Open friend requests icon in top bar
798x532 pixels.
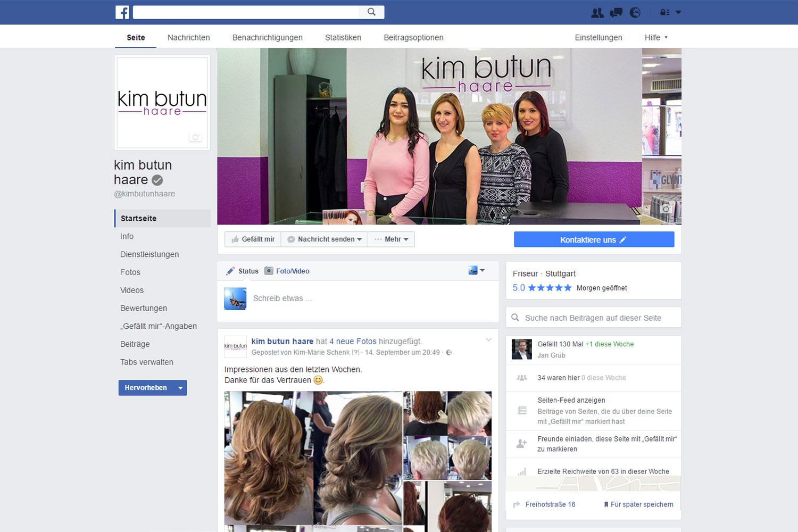click(597, 12)
